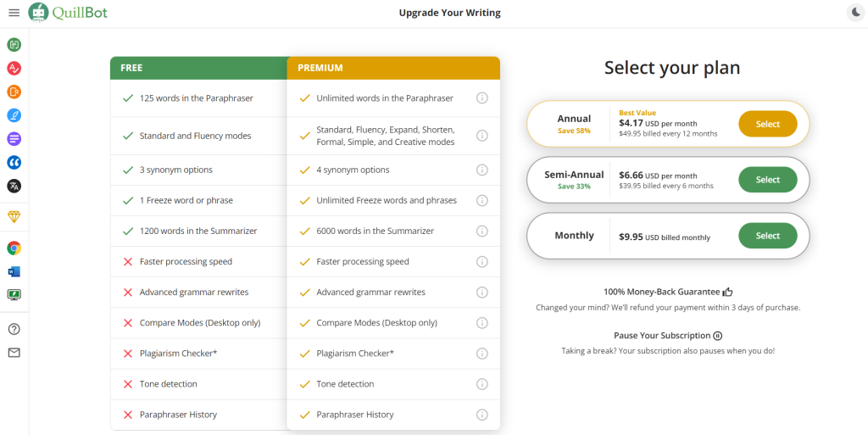
Task: Click the Premium diamond sidebar icon
Action: pyautogui.click(x=14, y=217)
